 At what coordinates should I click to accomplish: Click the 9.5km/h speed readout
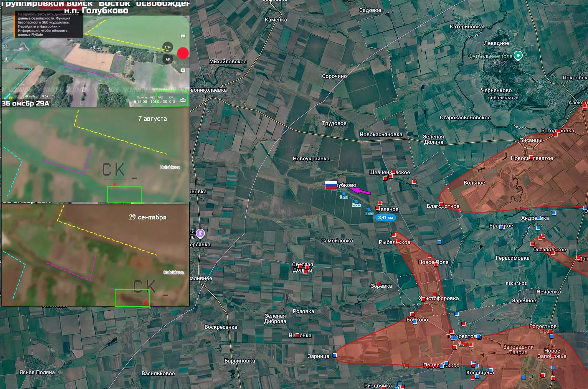(48, 96)
